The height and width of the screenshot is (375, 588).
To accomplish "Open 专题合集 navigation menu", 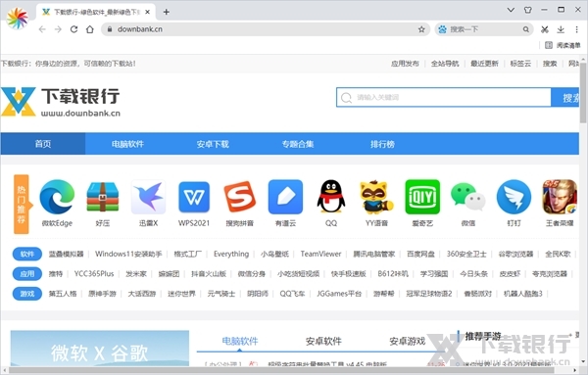I will pos(298,144).
